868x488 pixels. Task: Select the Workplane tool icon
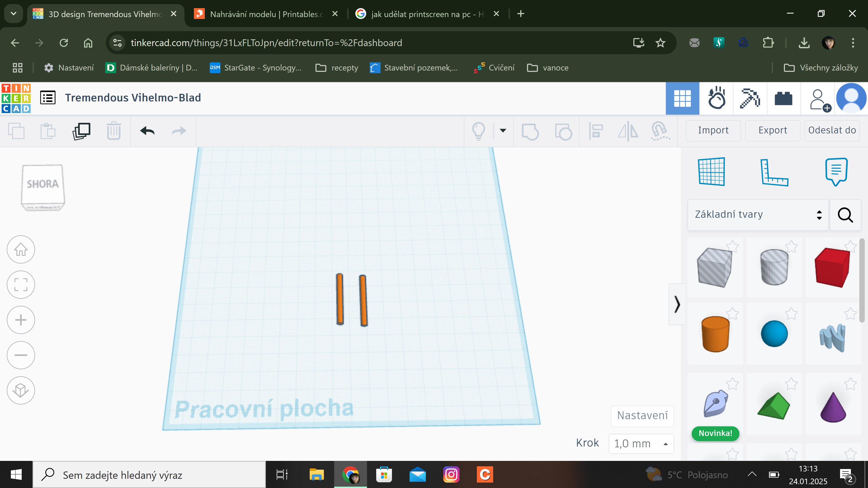711,171
